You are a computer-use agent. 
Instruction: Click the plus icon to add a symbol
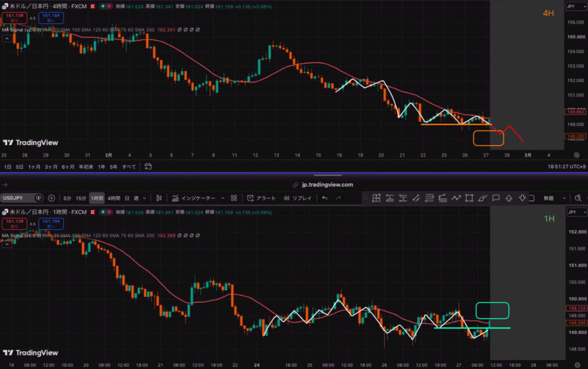[x=51, y=198]
